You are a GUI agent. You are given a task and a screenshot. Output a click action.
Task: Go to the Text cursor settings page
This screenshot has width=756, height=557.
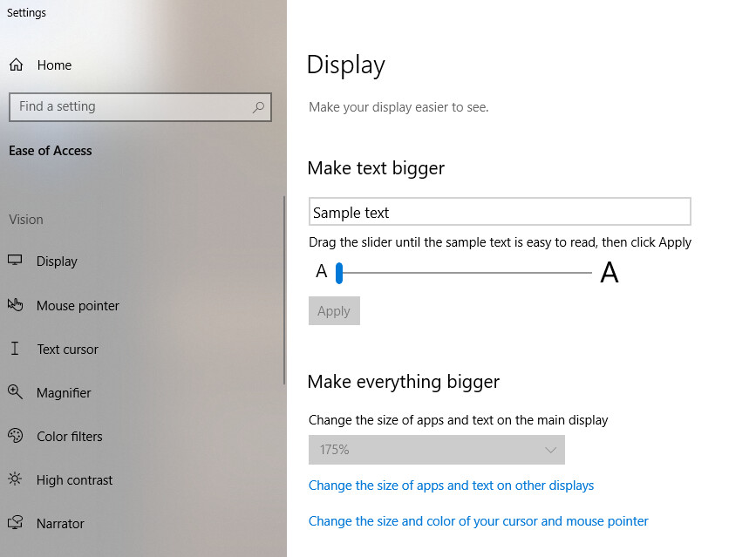(x=67, y=350)
